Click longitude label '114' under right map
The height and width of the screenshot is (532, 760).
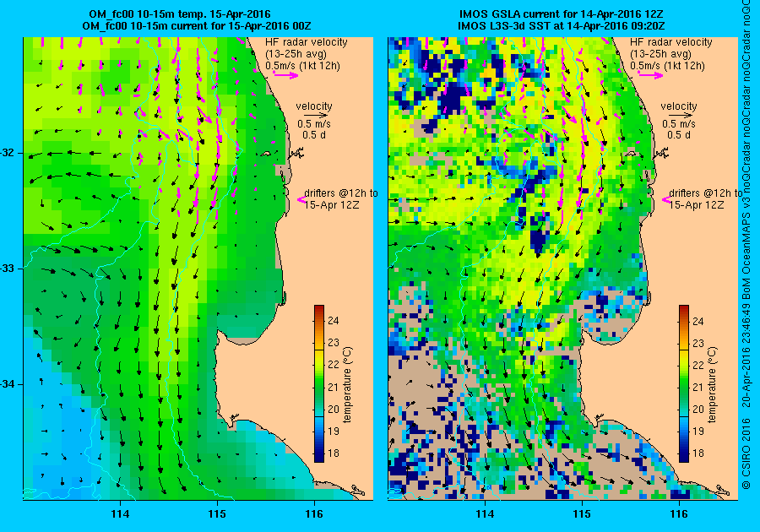485,514
